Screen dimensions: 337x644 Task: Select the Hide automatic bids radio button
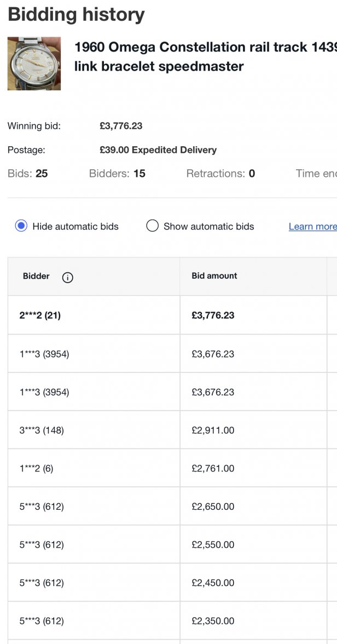click(x=21, y=226)
